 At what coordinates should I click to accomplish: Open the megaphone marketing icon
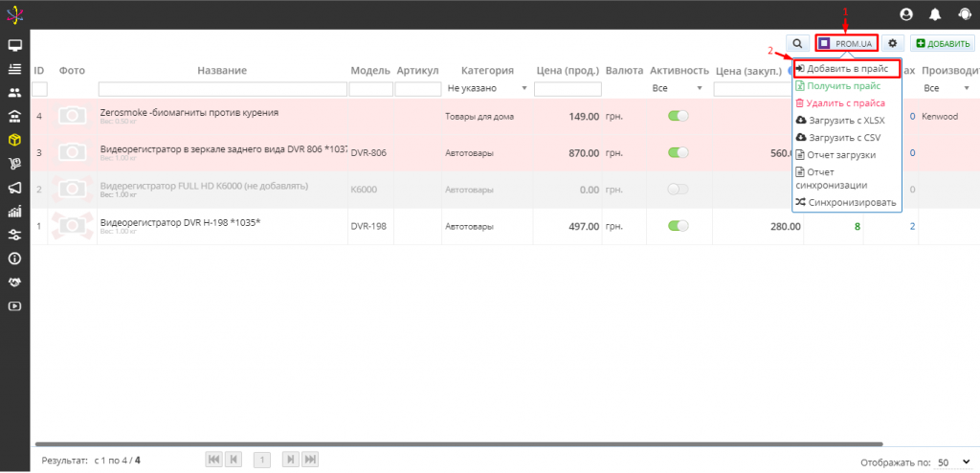[14, 188]
